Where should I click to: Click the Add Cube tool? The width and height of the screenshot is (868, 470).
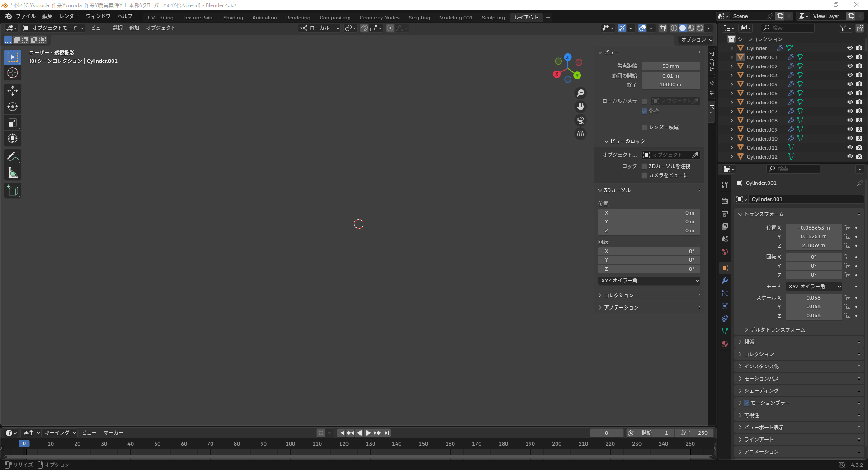coord(13,191)
